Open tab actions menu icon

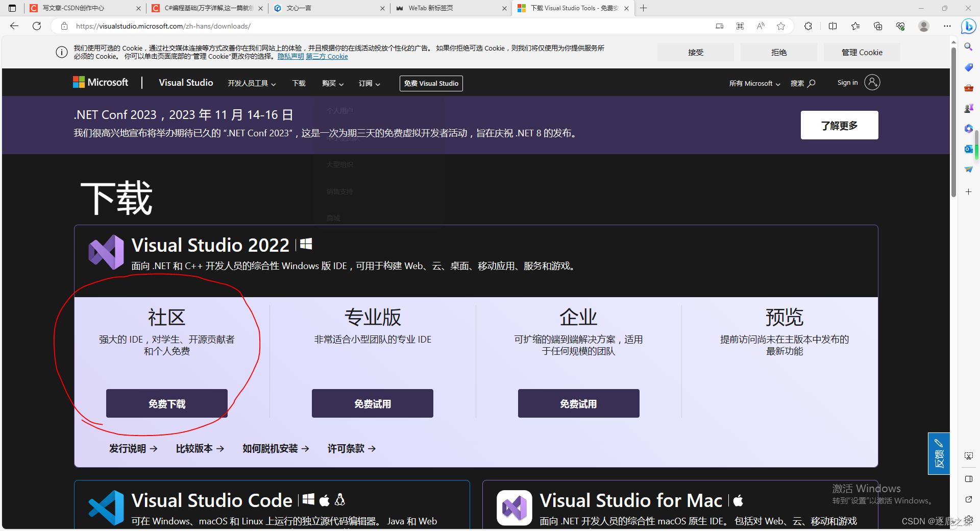click(x=12, y=8)
